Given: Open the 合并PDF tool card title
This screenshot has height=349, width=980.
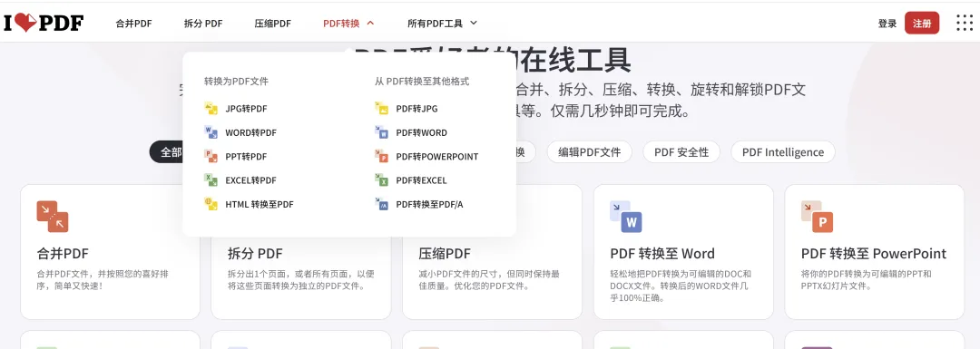Looking at the screenshot, I should [63, 254].
